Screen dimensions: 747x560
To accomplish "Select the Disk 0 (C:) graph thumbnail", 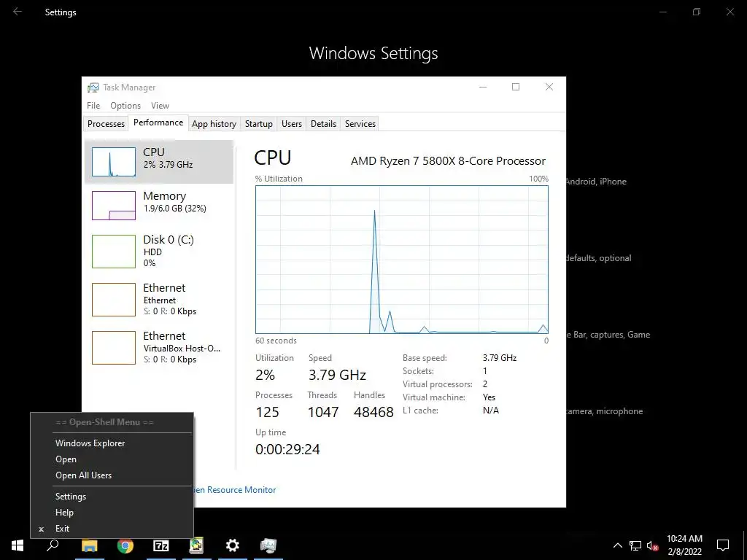I will [x=113, y=252].
